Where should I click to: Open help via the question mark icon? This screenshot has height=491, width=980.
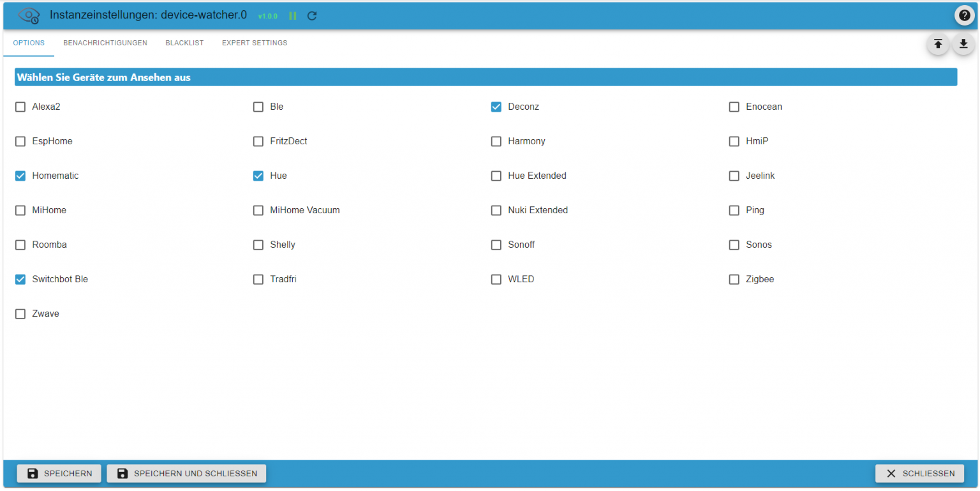(964, 15)
